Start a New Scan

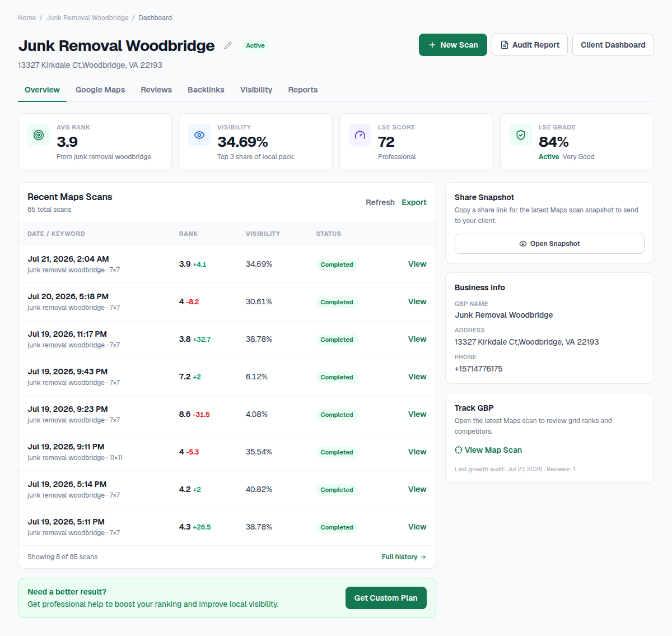click(x=453, y=45)
